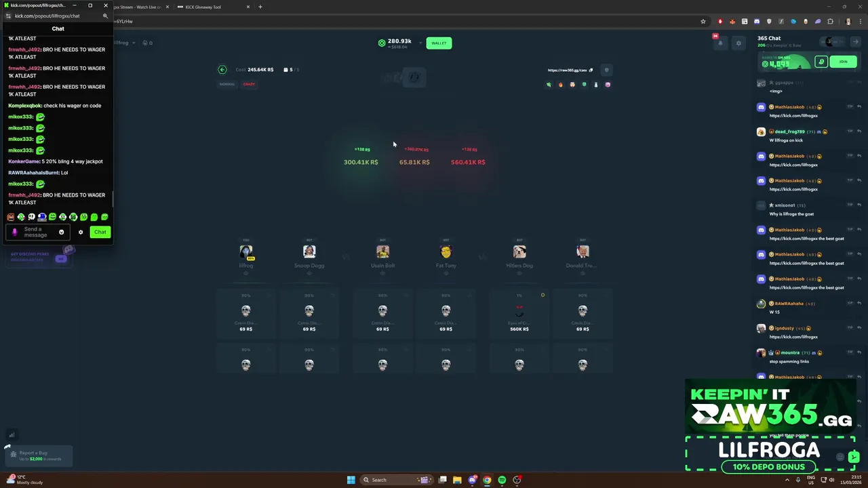Copy the raw365.gg case link

click(591, 70)
